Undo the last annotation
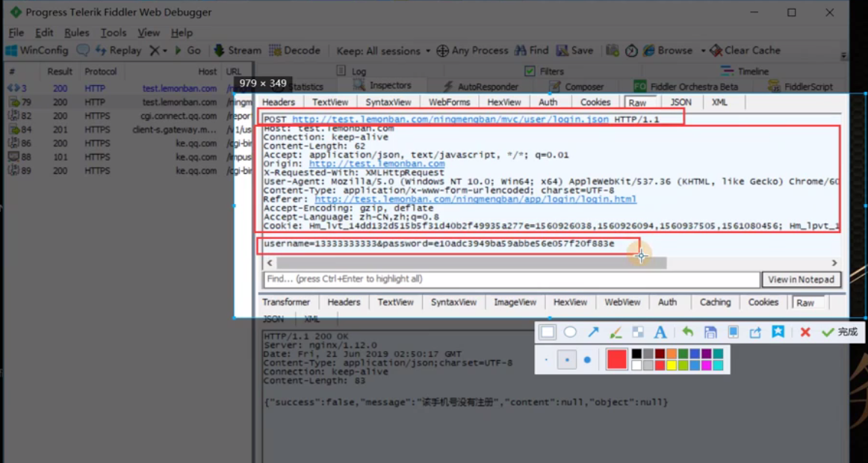 click(x=688, y=332)
